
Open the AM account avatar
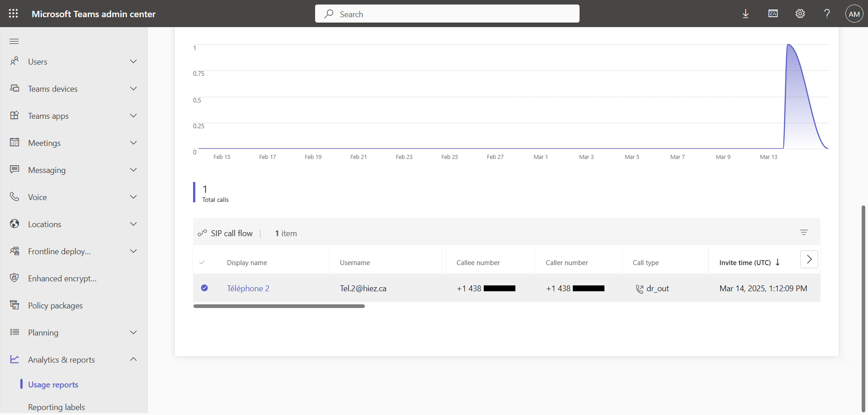(854, 14)
